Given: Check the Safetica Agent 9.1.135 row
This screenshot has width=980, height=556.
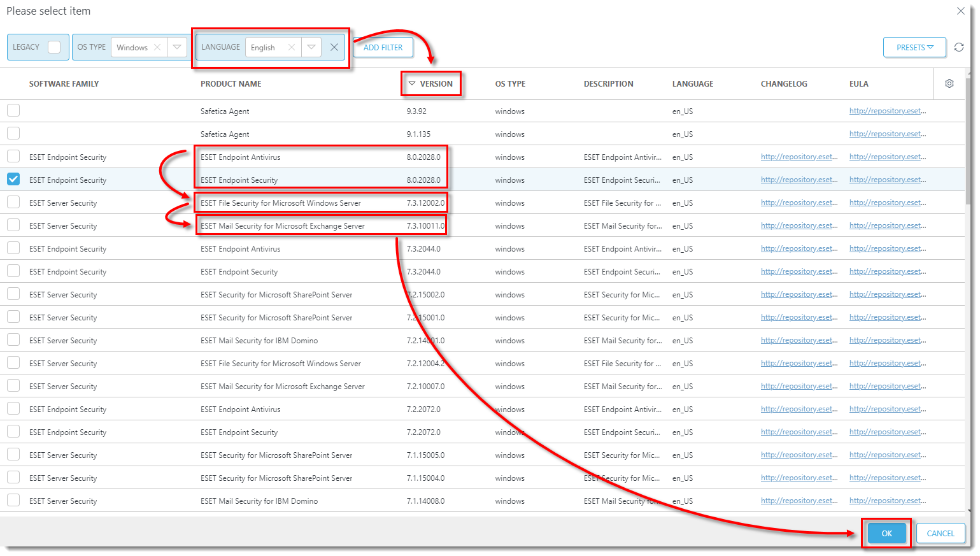Looking at the screenshot, I should click(13, 133).
